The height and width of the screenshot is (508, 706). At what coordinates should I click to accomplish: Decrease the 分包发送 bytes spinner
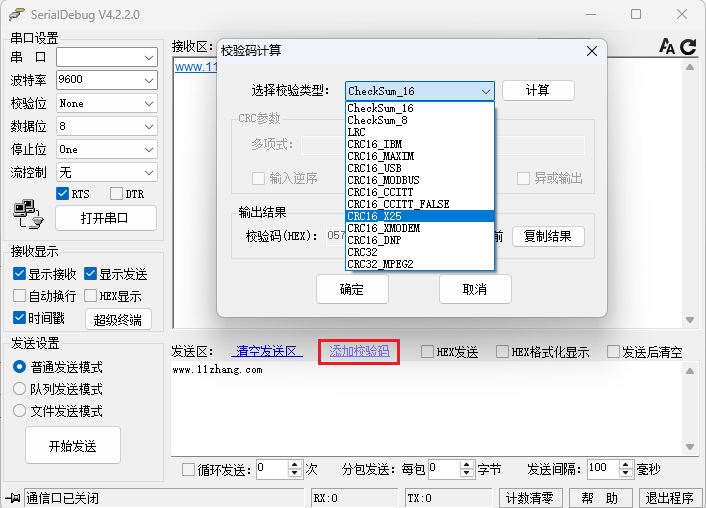tap(466, 474)
